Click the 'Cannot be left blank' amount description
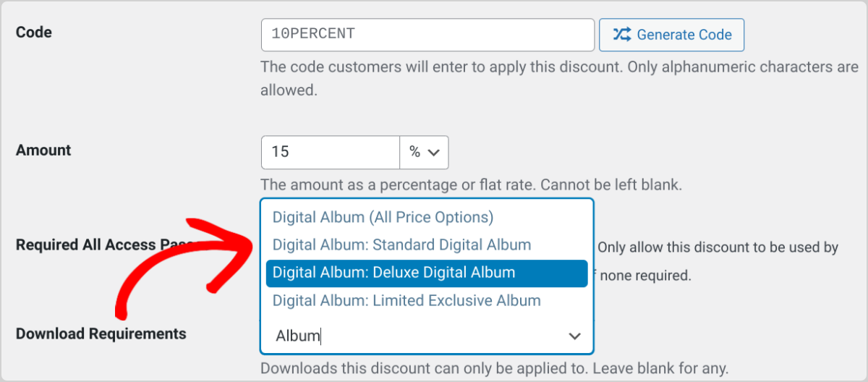Image resolution: width=868 pixels, height=382 pixels. click(471, 184)
